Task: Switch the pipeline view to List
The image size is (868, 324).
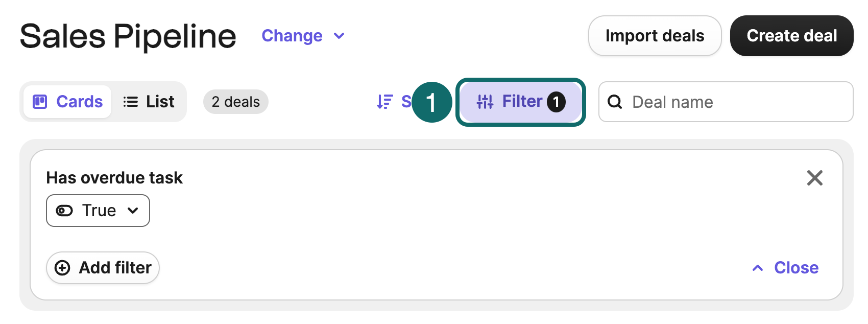Action: (x=149, y=101)
